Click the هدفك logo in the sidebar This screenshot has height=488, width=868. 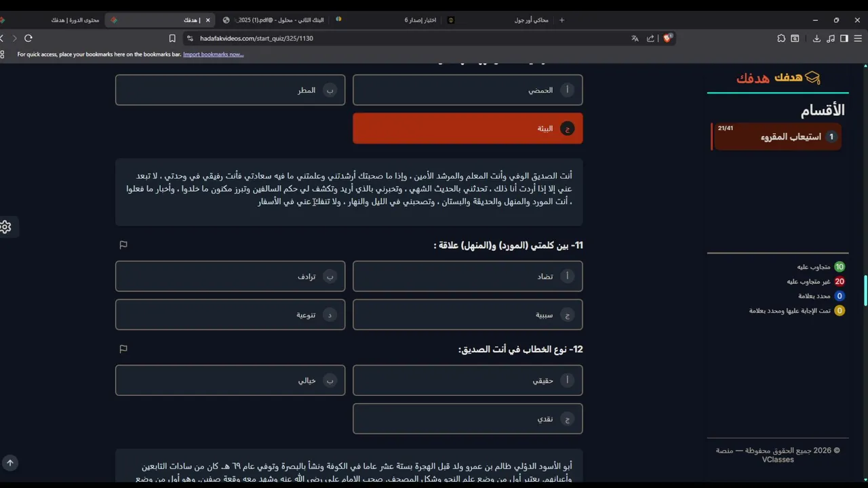778,78
